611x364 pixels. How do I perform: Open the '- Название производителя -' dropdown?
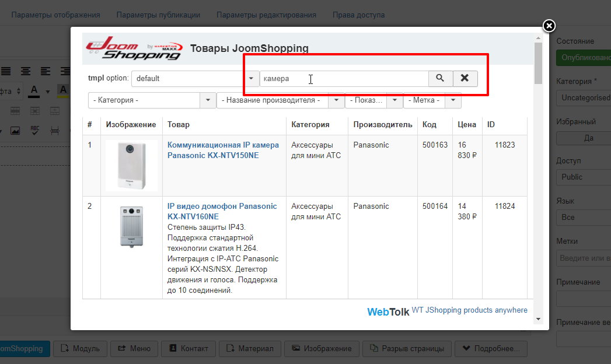280,100
